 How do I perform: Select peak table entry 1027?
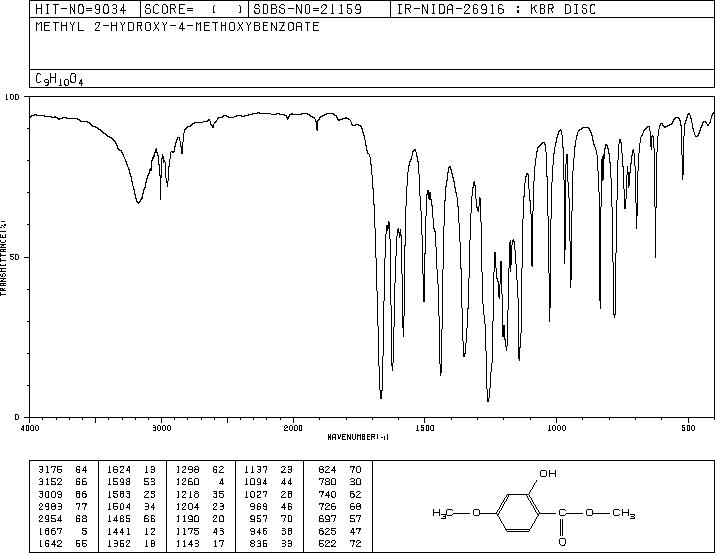click(256, 494)
